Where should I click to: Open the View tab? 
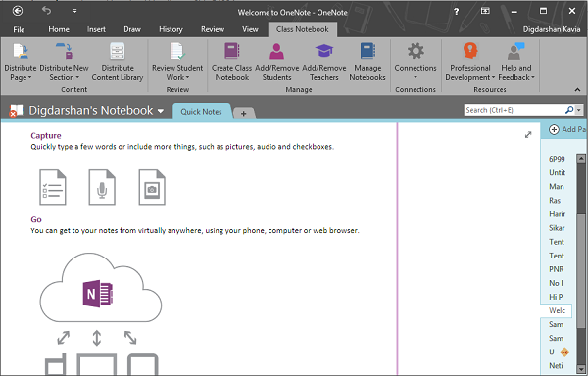tap(250, 29)
